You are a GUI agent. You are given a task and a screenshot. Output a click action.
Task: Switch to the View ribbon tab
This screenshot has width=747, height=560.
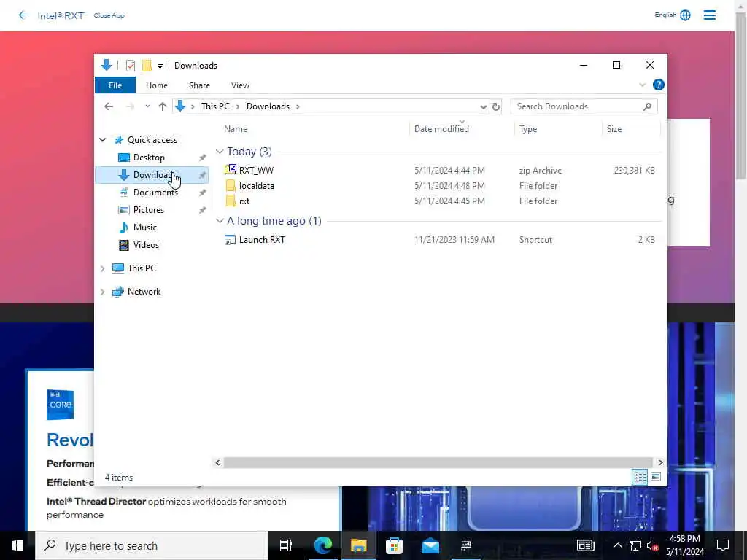(x=240, y=85)
